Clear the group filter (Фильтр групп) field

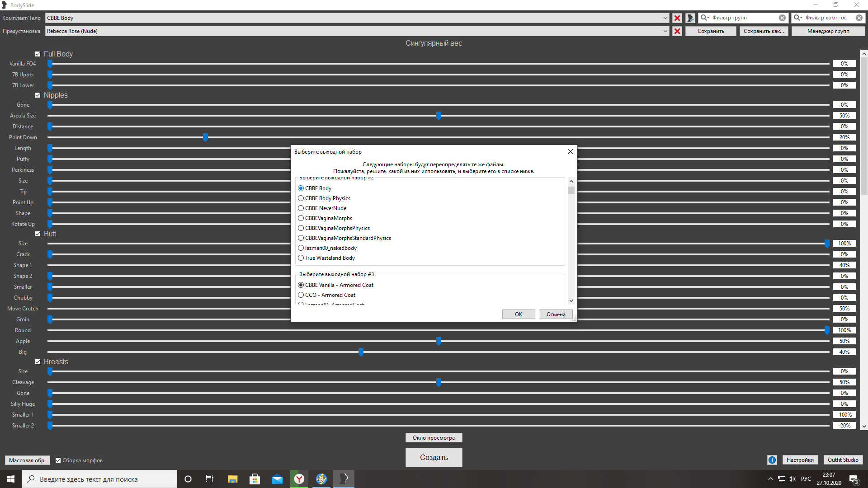pos(782,18)
